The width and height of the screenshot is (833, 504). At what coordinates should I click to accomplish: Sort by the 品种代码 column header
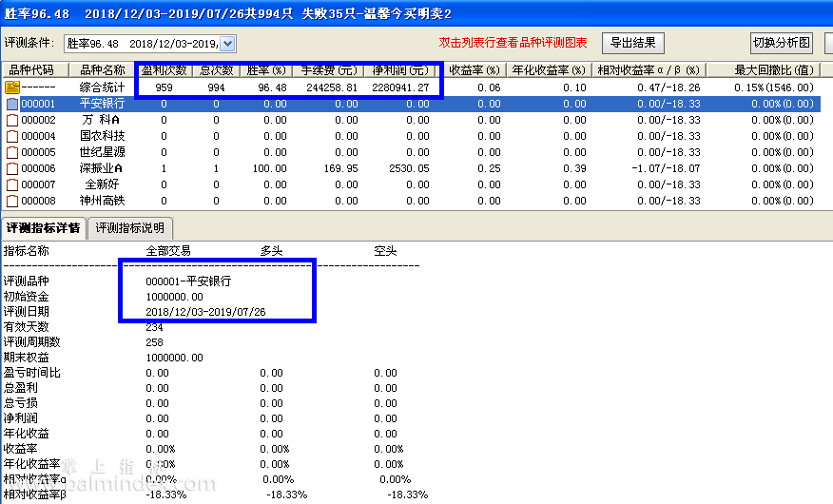click(35, 70)
